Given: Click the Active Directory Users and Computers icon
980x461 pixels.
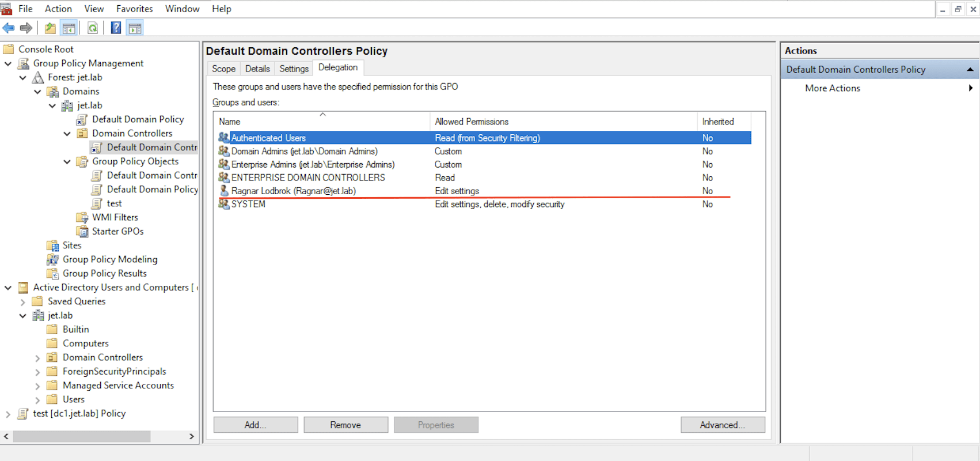Looking at the screenshot, I should 23,287.
